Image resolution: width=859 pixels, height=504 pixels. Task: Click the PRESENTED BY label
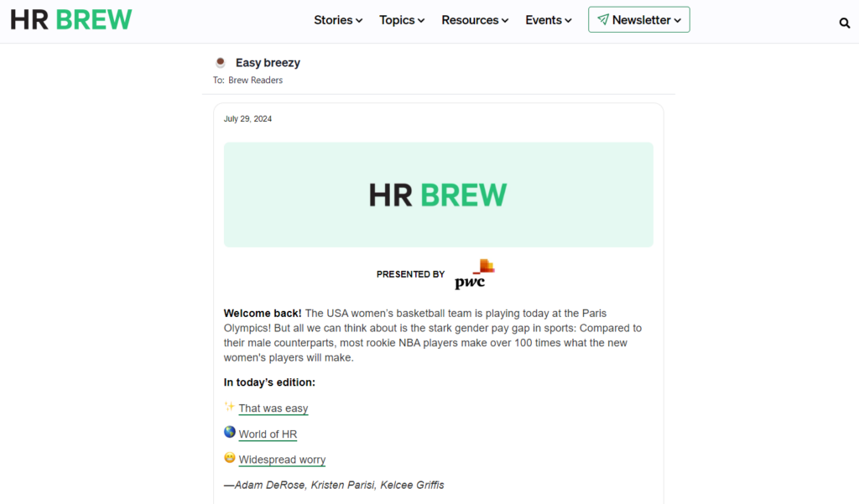click(410, 274)
